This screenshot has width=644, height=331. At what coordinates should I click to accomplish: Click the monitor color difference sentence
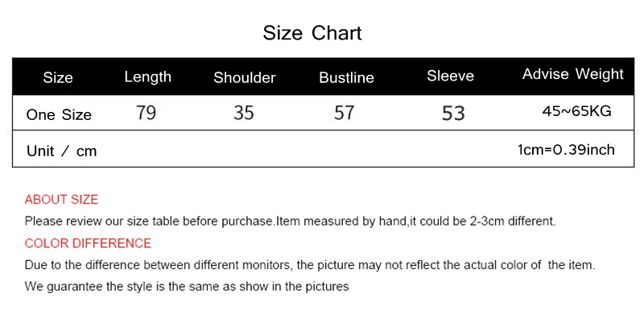(310, 265)
